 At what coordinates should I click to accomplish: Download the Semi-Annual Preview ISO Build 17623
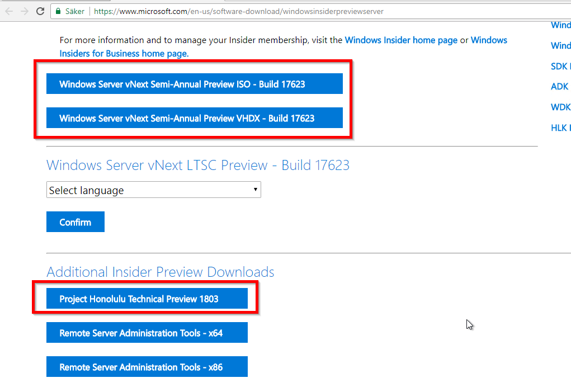click(194, 83)
